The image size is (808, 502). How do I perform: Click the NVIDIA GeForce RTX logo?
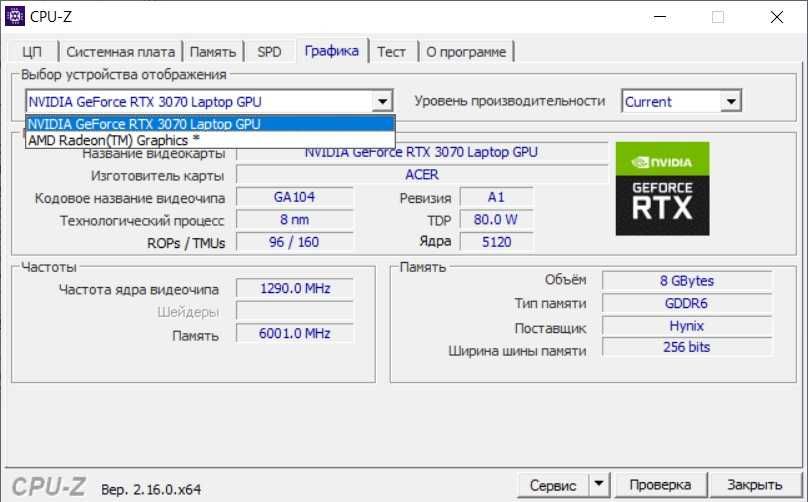tap(662, 189)
